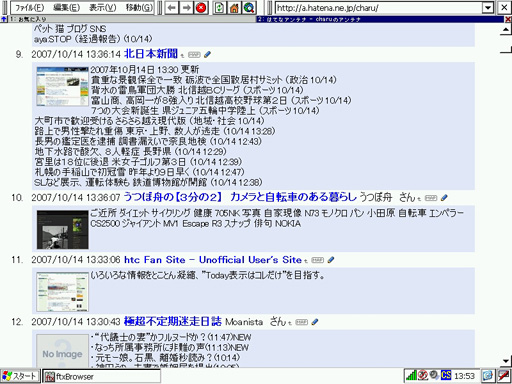Open the うつぼ舟 blog thumbnail image
Screen dimensions: 512x384
click(x=63, y=230)
